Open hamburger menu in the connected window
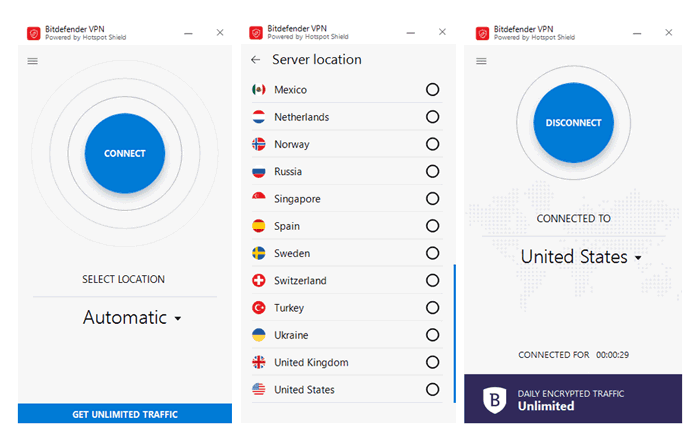This screenshot has width=700, height=432. click(x=481, y=61)
